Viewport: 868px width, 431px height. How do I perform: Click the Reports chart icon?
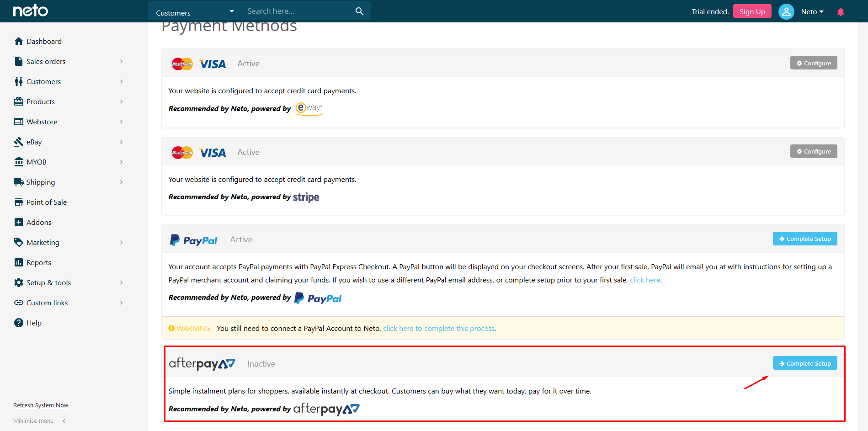(x=19, y=262)
